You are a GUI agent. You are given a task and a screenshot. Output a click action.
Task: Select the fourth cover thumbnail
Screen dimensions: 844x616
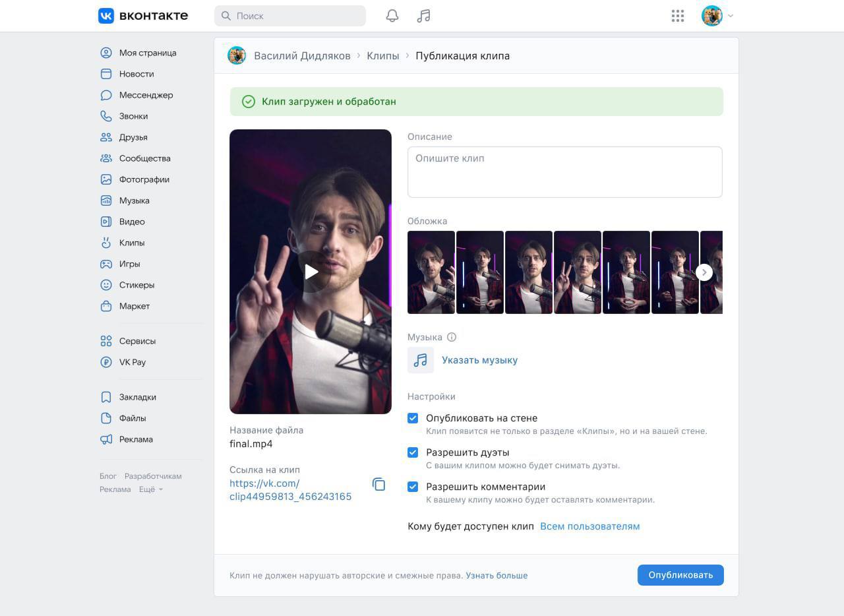[x=578, y=272]
